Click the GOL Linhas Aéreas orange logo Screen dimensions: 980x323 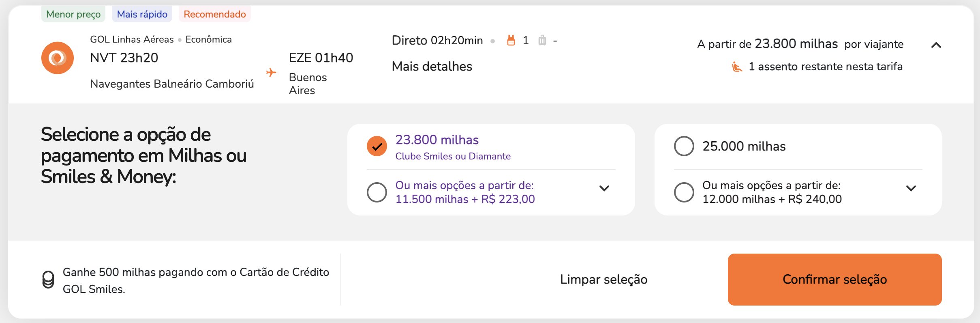[x=58, y=58]
